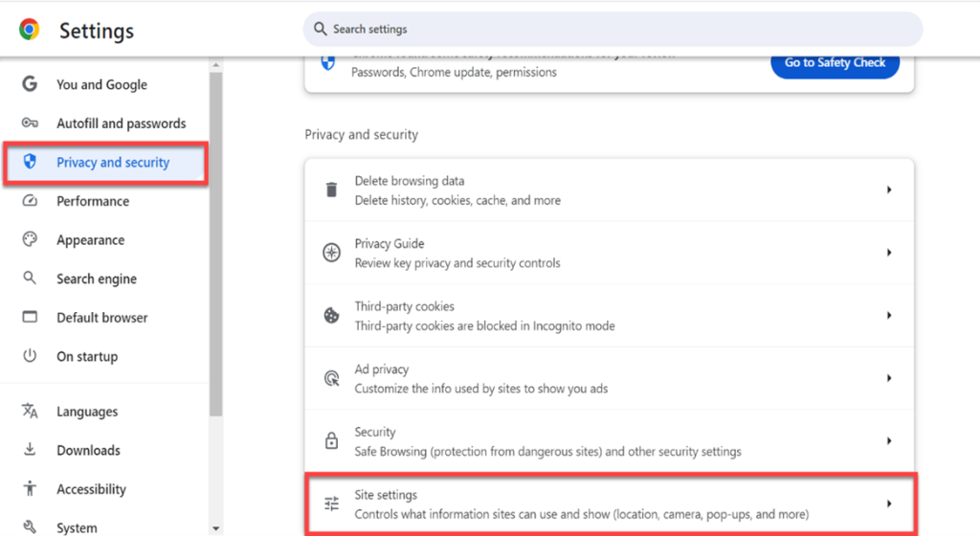
Task: Expand the Security row arrow
Action: point(889,440)
